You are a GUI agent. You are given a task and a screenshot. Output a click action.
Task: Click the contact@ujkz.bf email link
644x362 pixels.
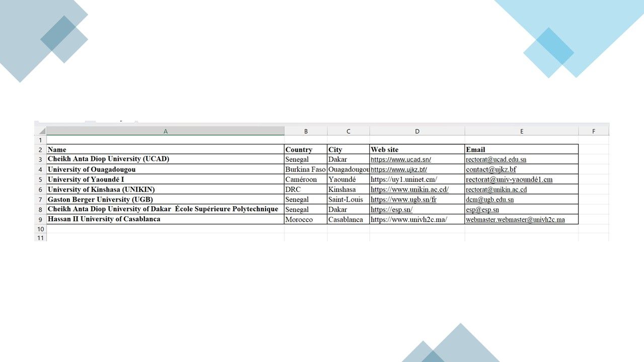coord(491,170)
